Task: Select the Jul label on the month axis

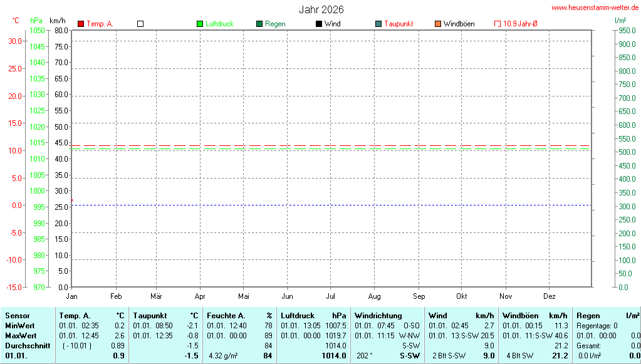Action: (331, 296)
